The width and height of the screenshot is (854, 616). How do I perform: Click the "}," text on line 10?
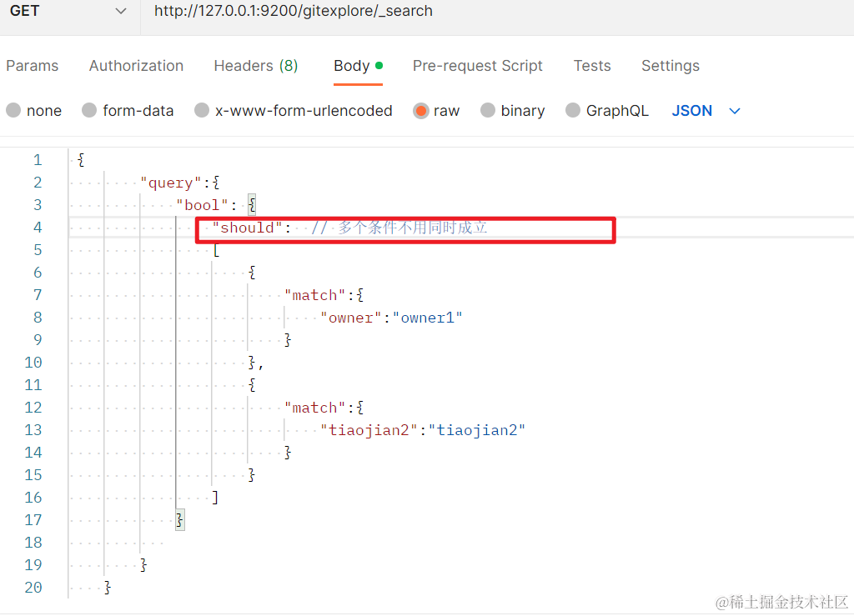pos(256,363)
